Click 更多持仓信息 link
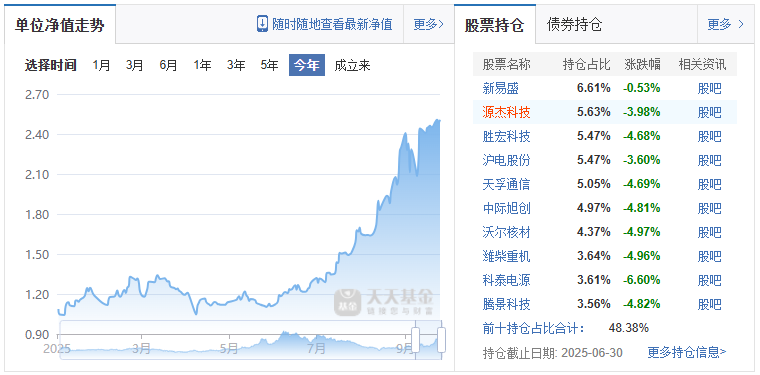This screenshot has width=760, height=375. point(687,352)
